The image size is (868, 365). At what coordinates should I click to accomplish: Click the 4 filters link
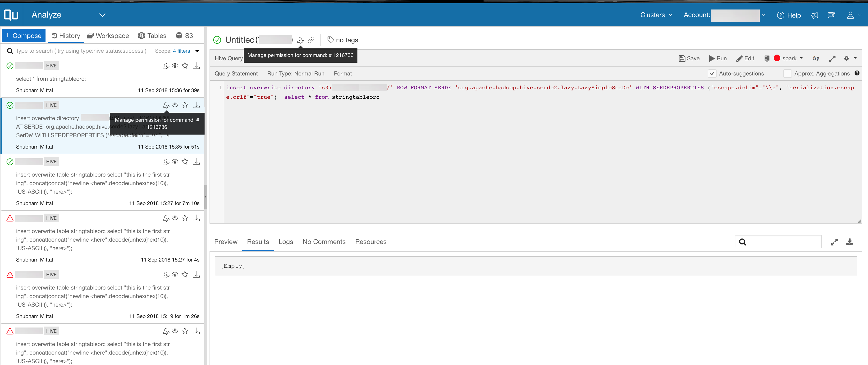pos(182,51)
